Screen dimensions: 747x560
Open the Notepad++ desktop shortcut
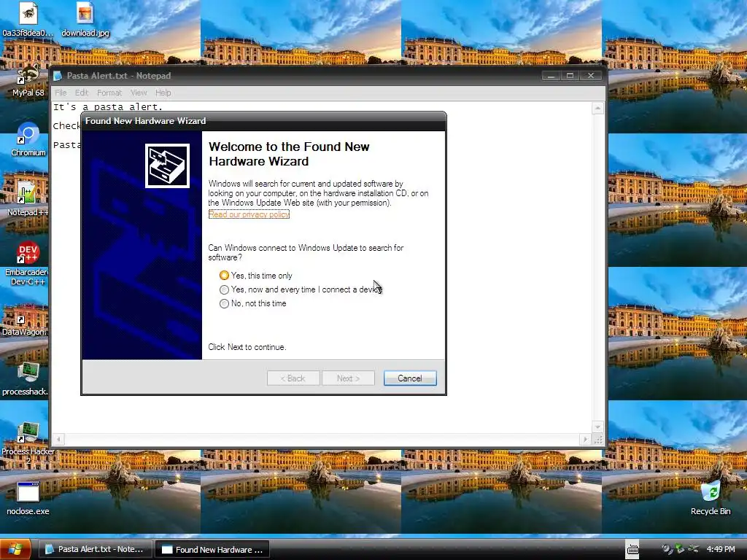pos(28,199)
